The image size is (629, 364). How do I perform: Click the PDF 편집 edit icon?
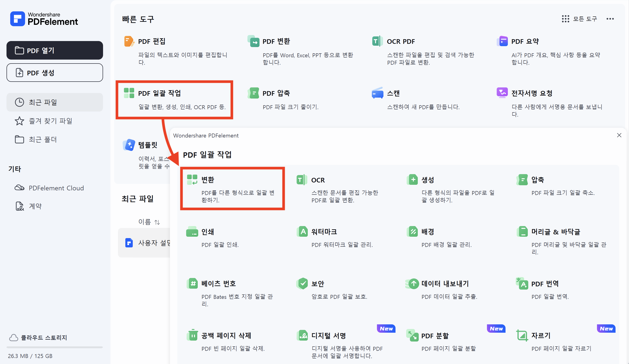[x=129, y=42]
